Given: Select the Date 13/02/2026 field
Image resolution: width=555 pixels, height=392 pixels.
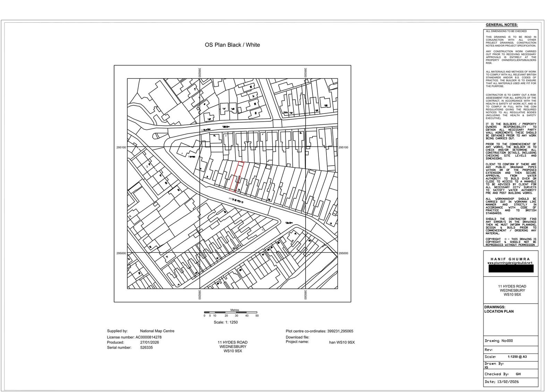Looking at the screenshot, I should 502,382.
